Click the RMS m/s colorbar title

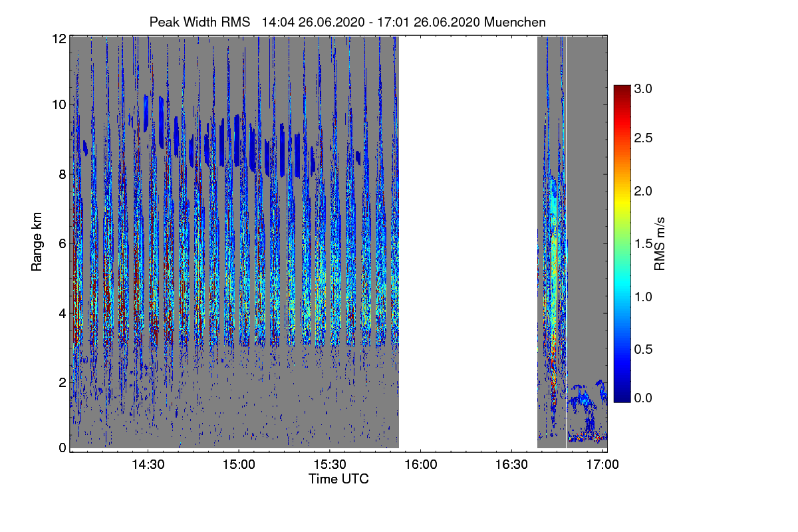[660, 243]
